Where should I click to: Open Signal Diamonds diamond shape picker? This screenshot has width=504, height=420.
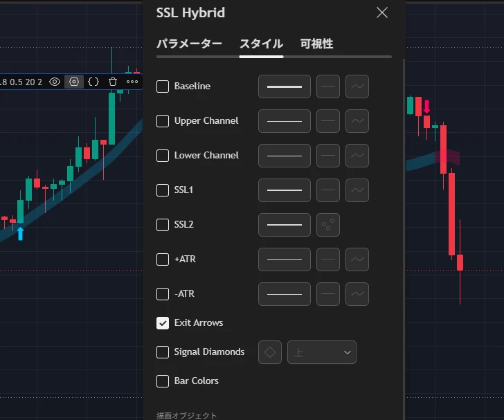[x=270, y=352]
